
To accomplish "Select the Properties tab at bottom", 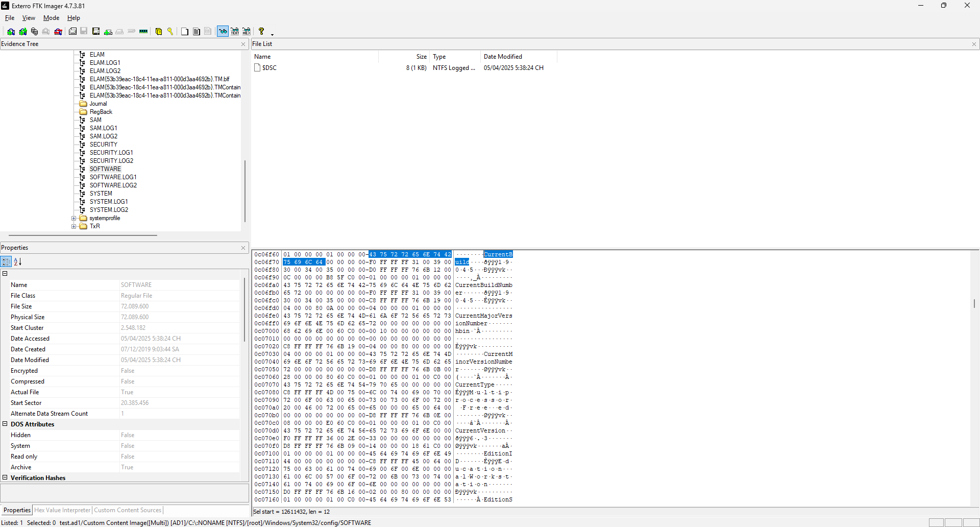I will pyautogui.click(x=17, y=510).
